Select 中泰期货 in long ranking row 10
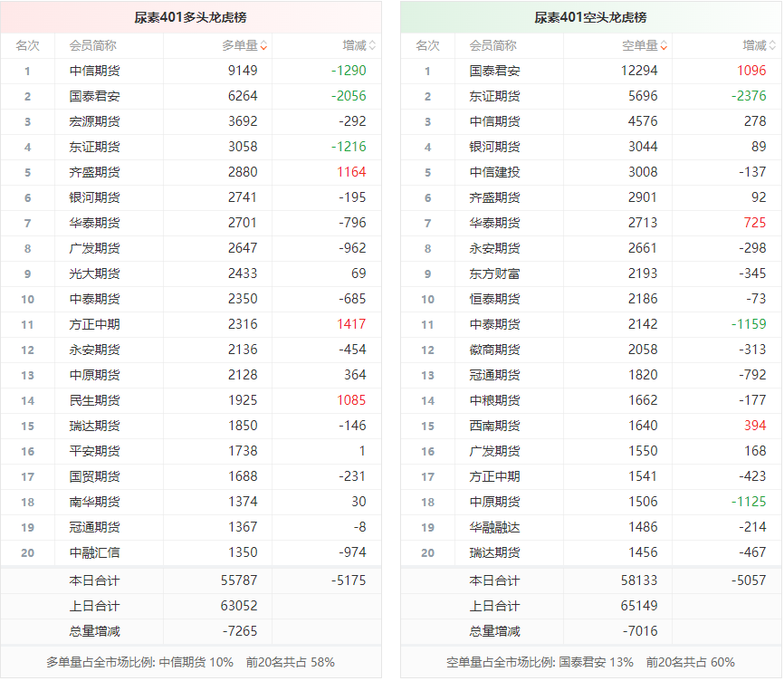The width and height of the screenshot is (784, 681). tap(94, 299)
